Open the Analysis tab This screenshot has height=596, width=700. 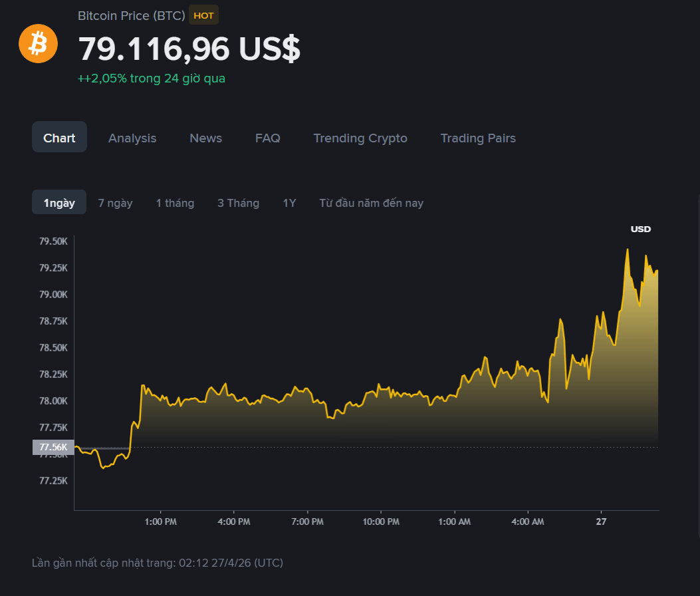click(x=132, y=138)
